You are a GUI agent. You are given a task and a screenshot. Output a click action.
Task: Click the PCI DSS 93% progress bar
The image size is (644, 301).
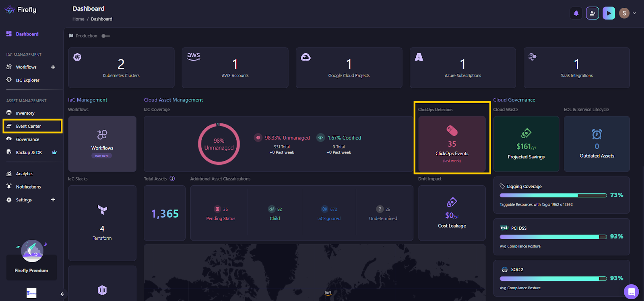click(x=553, y=237)
